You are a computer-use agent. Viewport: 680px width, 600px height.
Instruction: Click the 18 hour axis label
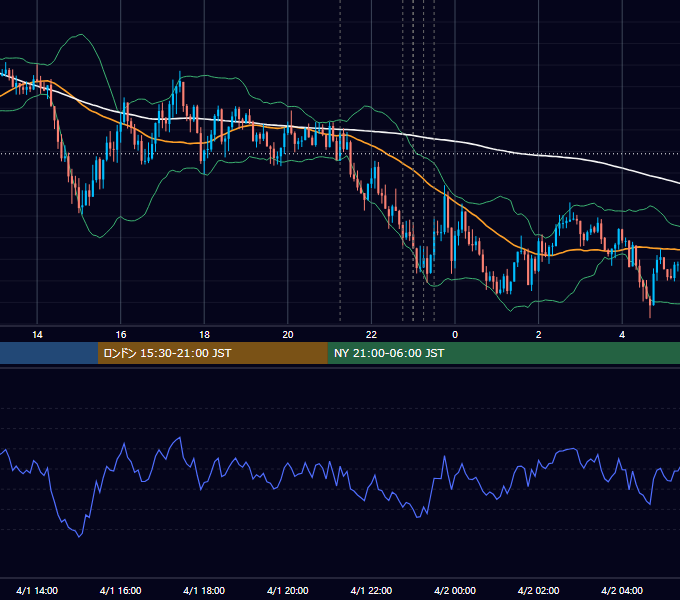[204, 335]
